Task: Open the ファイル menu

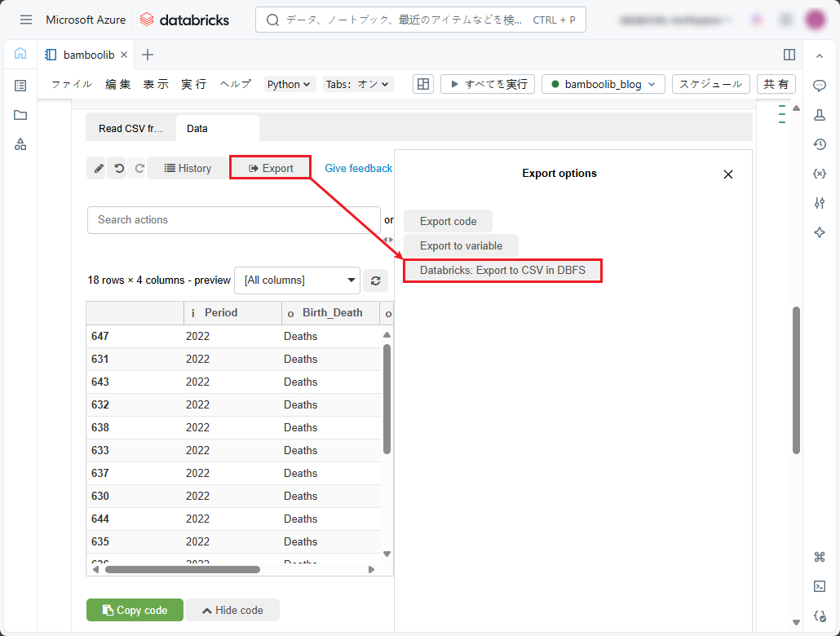Action: tap(72, 84)
